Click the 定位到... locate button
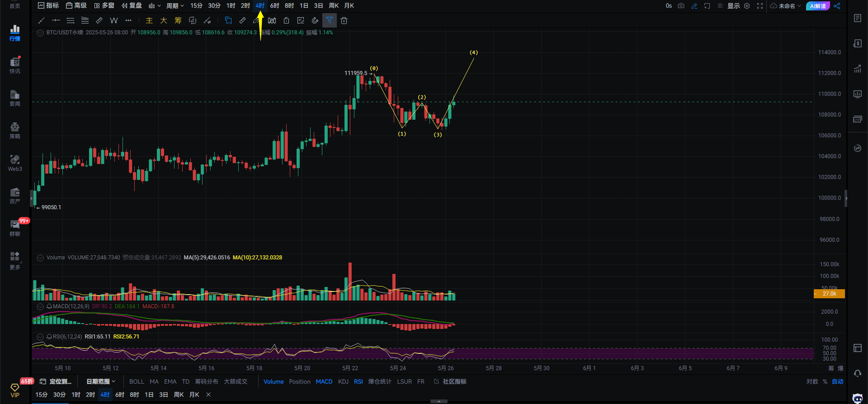The height and width of the screenshot is (404, 868). point(56,381)
